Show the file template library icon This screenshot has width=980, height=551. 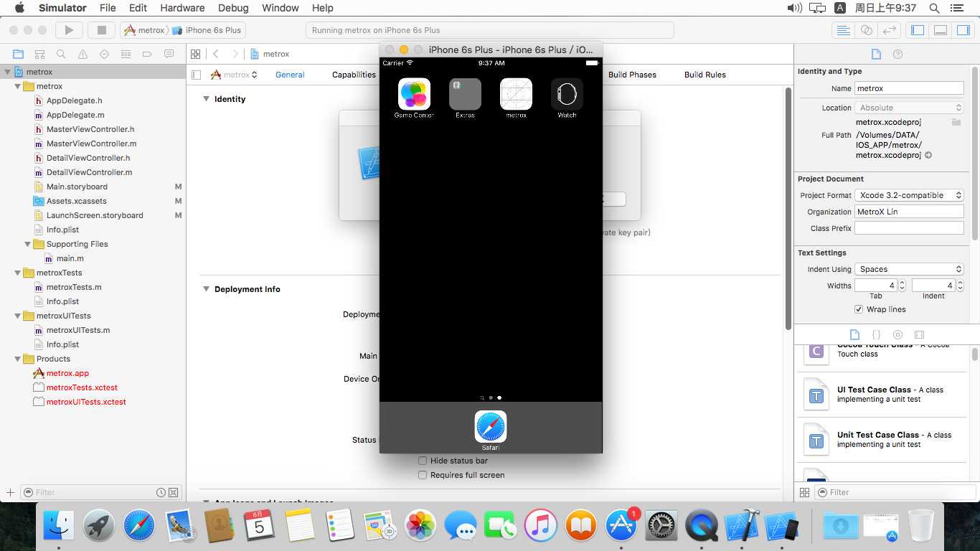tap(854, 334)
